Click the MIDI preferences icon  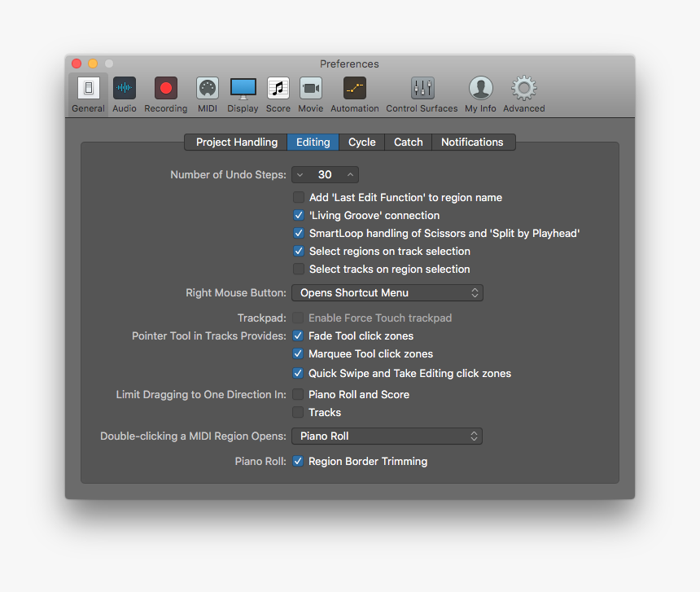[x=207, y=90]
